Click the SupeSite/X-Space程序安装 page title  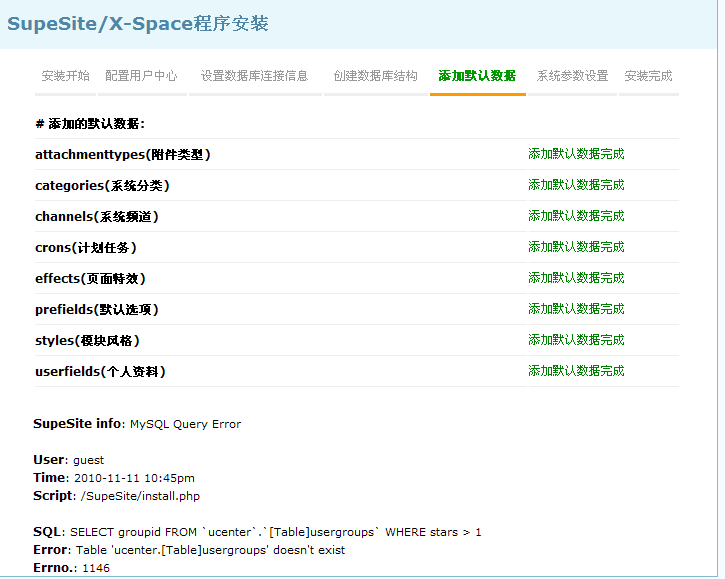(138, 24)
